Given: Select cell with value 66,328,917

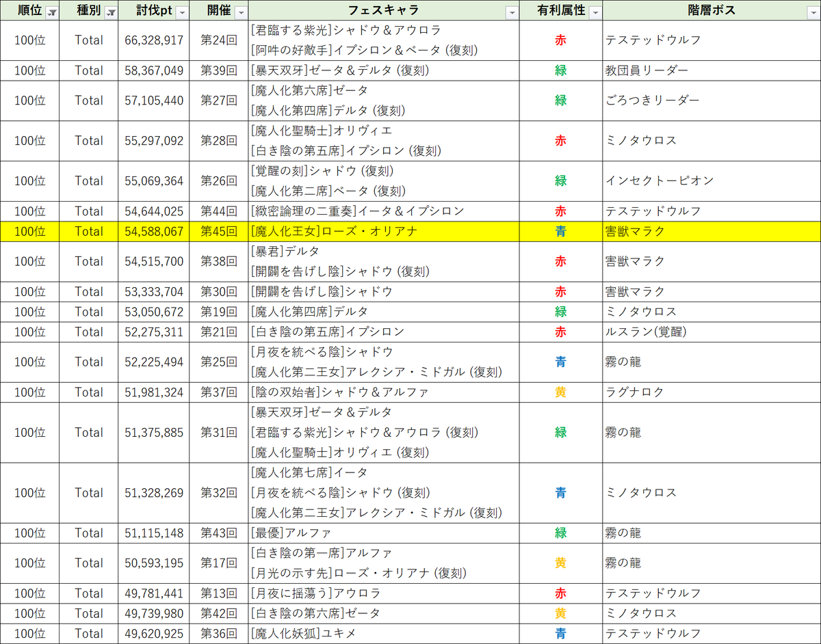Looking at the screenshot, I should pyautogui.click(x=154, y=40).
